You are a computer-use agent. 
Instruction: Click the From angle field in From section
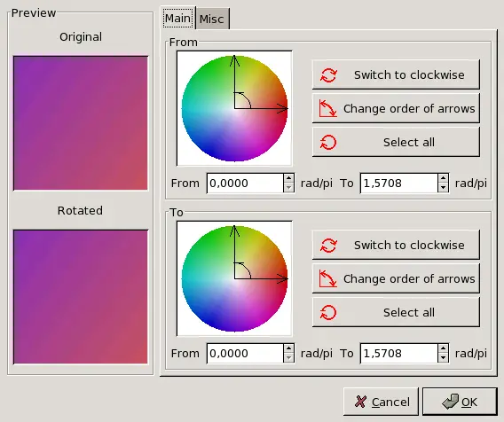(x=245, y=184)
